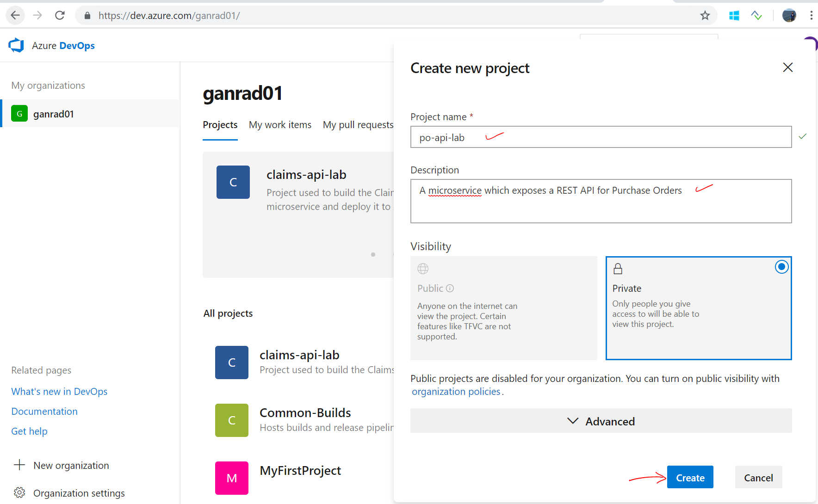Click the magenta M MyFirstProject icon
The width and height of the screenshot is (818, 504).
click(x=232, y=478)
